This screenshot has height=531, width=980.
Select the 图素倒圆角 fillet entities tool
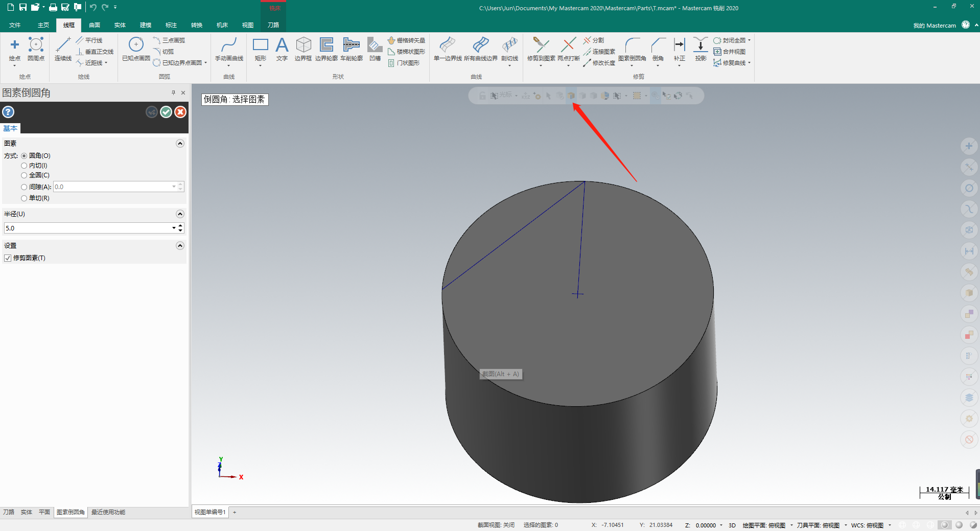point(632,50)
